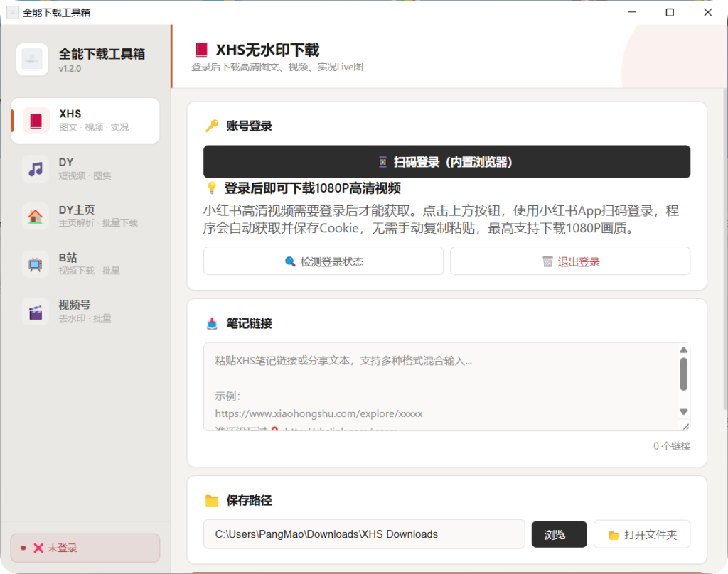Click 扫码登录（内置浏览器）button
Viewport: 728px width, 574px height.
446,162
